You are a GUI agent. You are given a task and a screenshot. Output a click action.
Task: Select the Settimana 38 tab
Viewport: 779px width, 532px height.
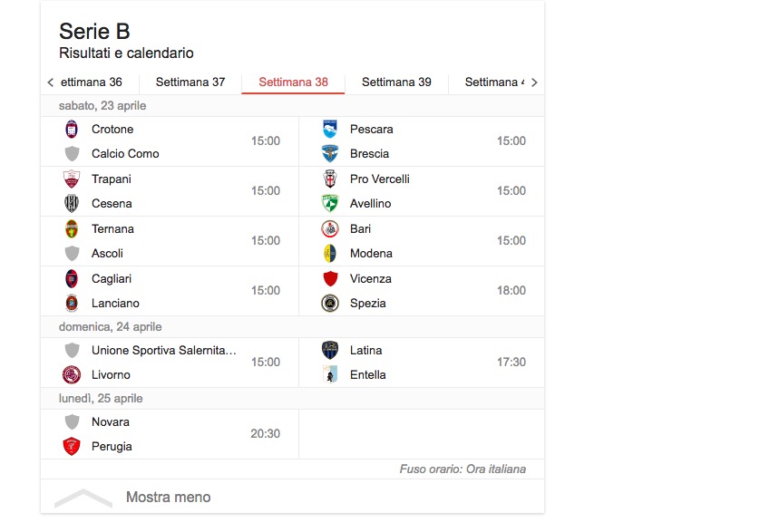(x=293, y=82)
